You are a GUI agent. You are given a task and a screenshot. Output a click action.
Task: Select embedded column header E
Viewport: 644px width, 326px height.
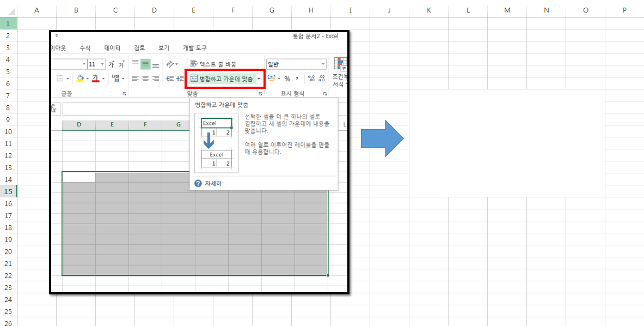[x=112, y=124]
